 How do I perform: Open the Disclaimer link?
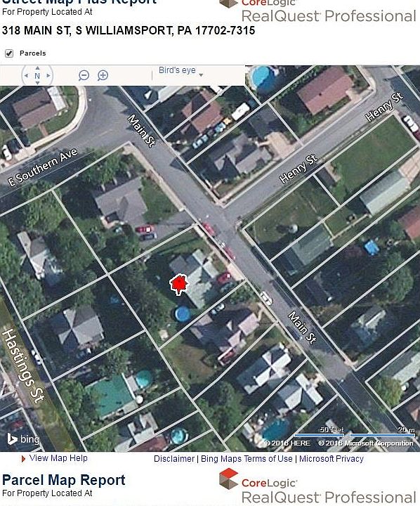(174, 458)
